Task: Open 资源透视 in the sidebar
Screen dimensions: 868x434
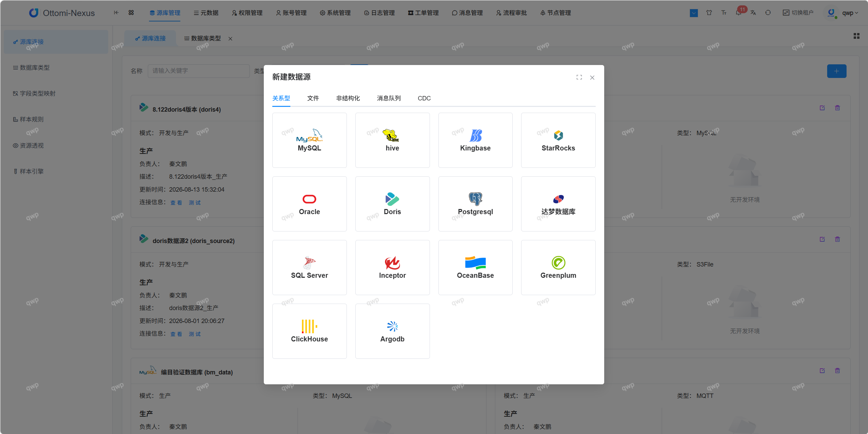Action: [56, 146]
